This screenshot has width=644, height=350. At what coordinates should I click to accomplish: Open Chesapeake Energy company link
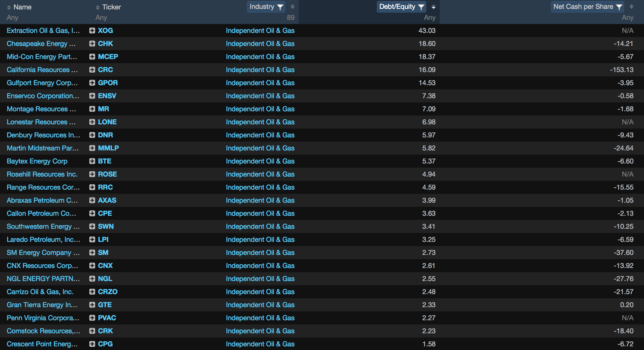coord(41,44)
